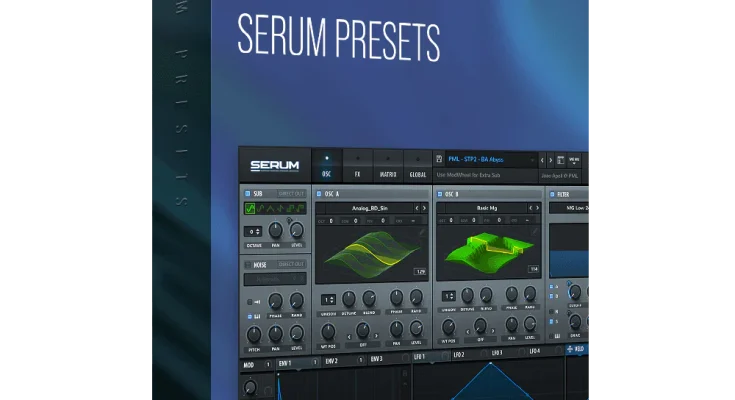Open the preset name dropdown menu
Screen dimensions: 735x400
click(485, 160)
